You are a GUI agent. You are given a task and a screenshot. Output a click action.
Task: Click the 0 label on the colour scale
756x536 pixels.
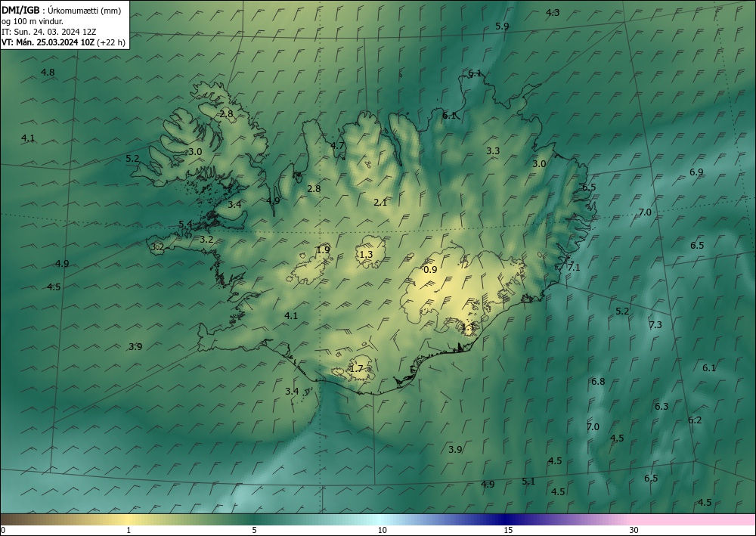(3, 531)
